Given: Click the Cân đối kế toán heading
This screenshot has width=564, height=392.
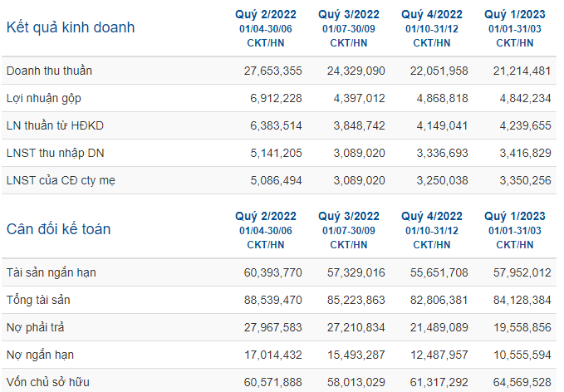Looking at the screenshot, I should 59,229.
